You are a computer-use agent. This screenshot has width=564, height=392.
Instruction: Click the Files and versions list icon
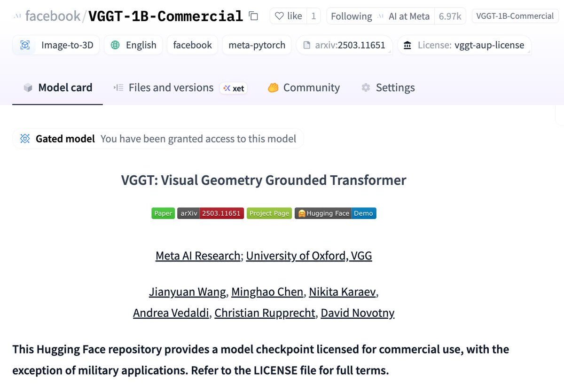(x=118, y=87)
